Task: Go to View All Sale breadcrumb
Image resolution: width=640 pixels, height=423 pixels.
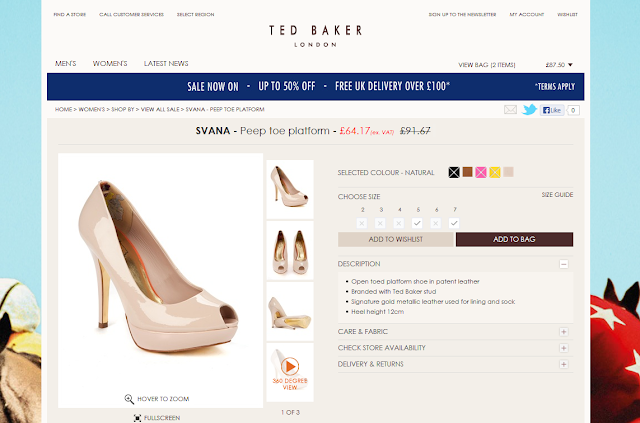Action: (160, 109)
